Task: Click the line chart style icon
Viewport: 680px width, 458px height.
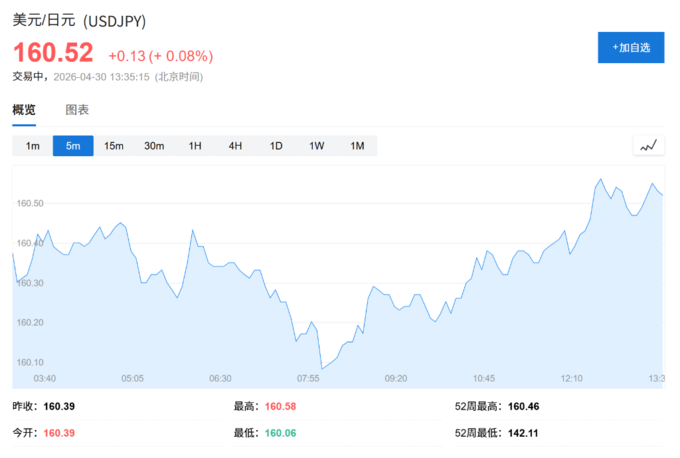Action: pyautogui.click(x=648, y=146)
